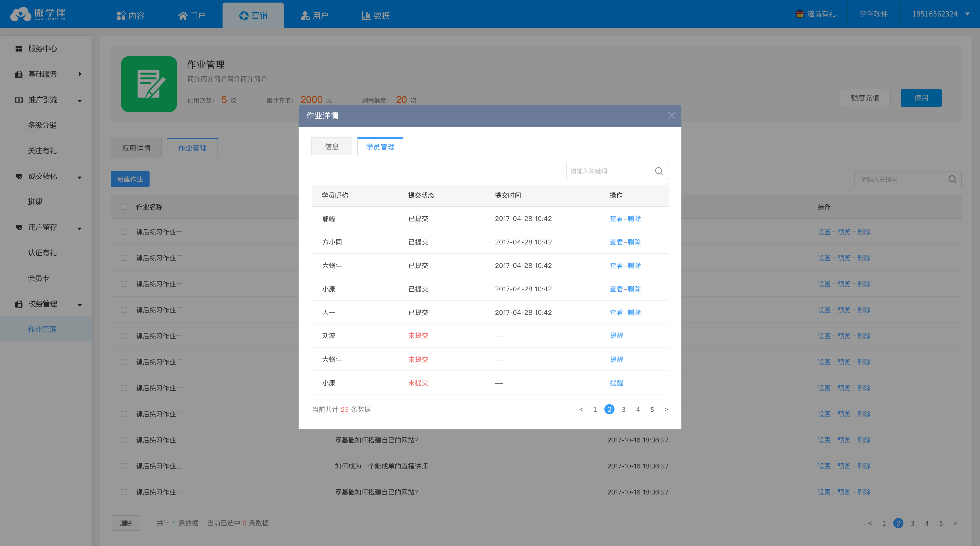Toggle the select-all 作业名称 header checkbox
The image size is (980, 546).
(x=124, y=207)
